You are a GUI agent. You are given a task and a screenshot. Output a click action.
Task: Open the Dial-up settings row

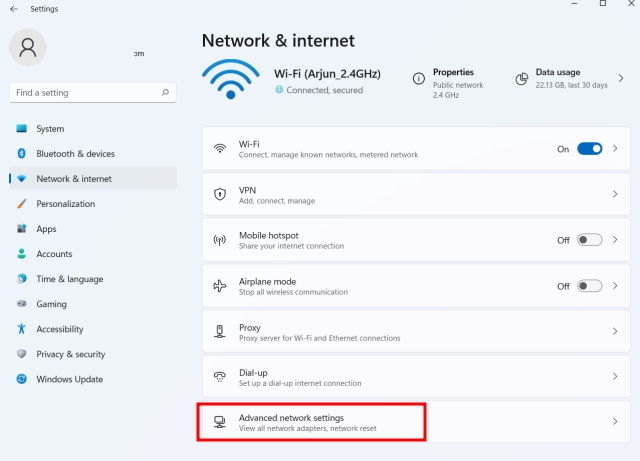coord(416,376)
